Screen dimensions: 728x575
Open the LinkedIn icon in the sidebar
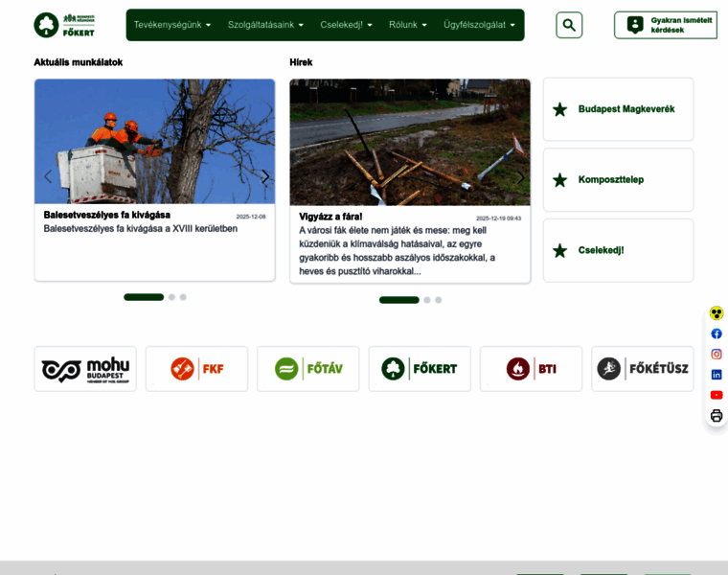(x=717, y=375)
